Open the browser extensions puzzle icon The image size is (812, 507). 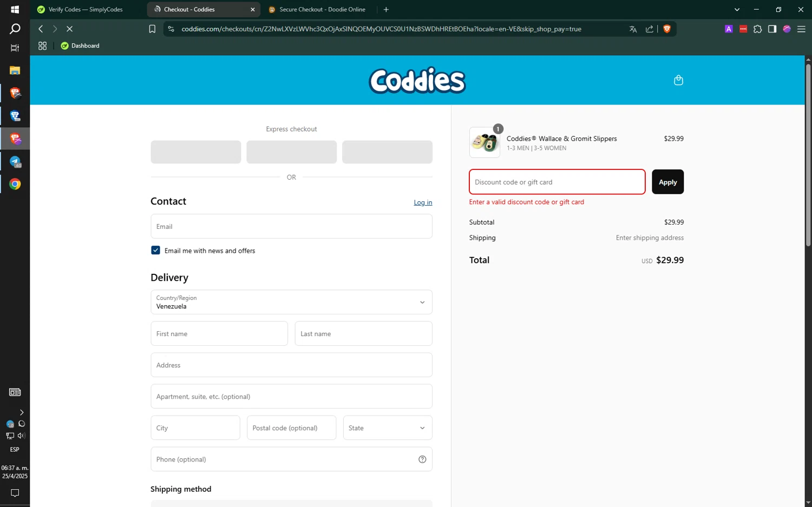tap(758, 29)
